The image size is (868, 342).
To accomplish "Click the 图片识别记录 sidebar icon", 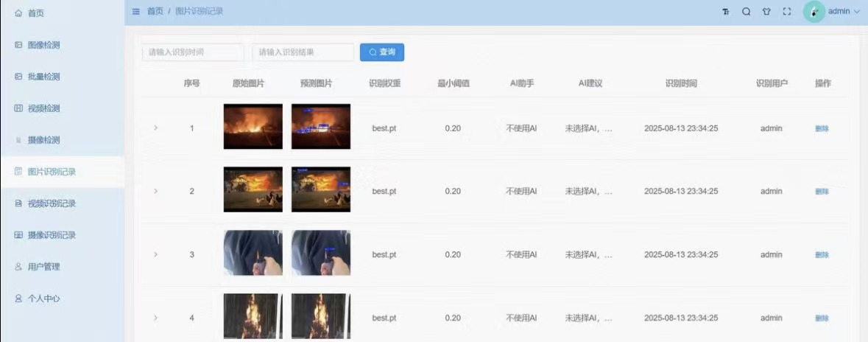I will click(x=18, y=171).
